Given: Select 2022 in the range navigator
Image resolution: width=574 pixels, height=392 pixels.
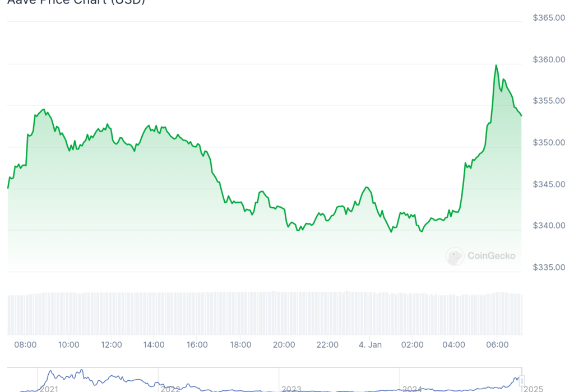Looking at the screenshot, I should point(170,389).
